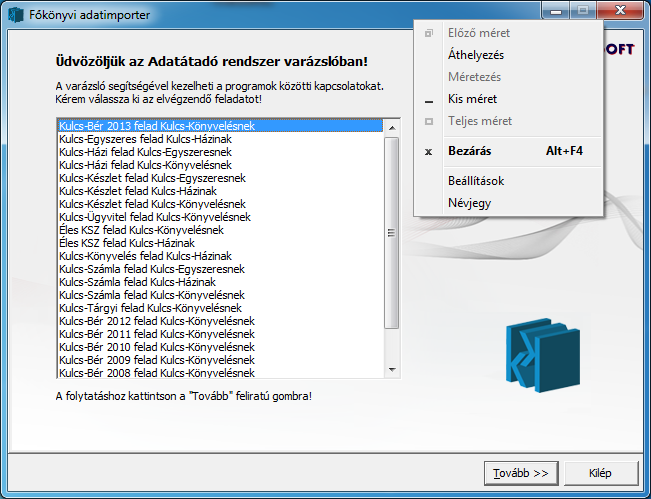The width and height of the screenshot is (651, 499).
Task: Select Kulcs-Bér 2012 felad Kulcs-Könyvelésnek
Action: pos(220,321)
